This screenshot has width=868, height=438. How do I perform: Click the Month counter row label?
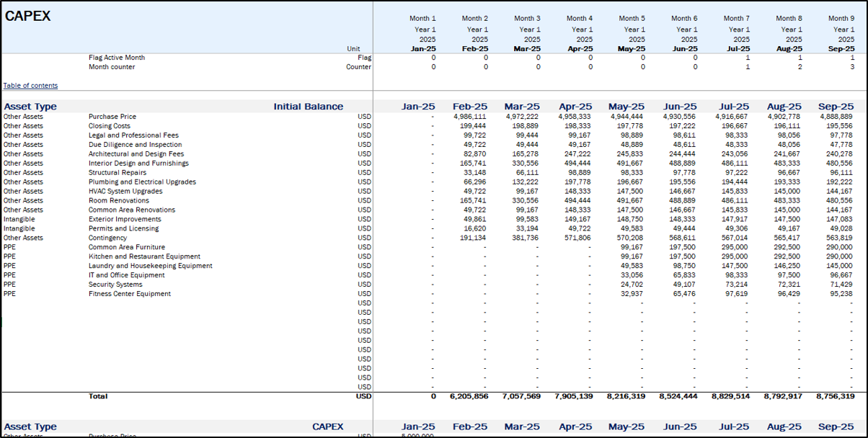point(112,67)
